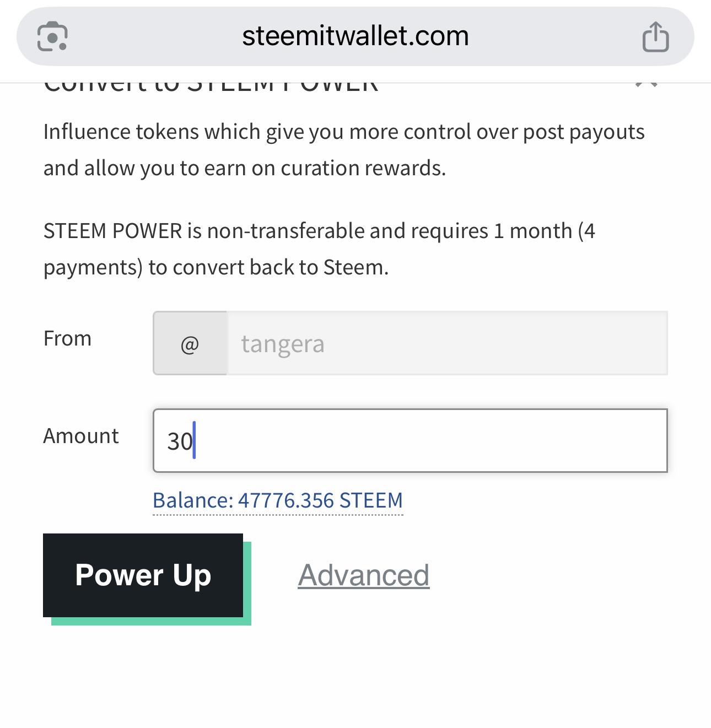Screen dimensions: 711x728
Task: Click the From label
Action: [x=67, y=338]
